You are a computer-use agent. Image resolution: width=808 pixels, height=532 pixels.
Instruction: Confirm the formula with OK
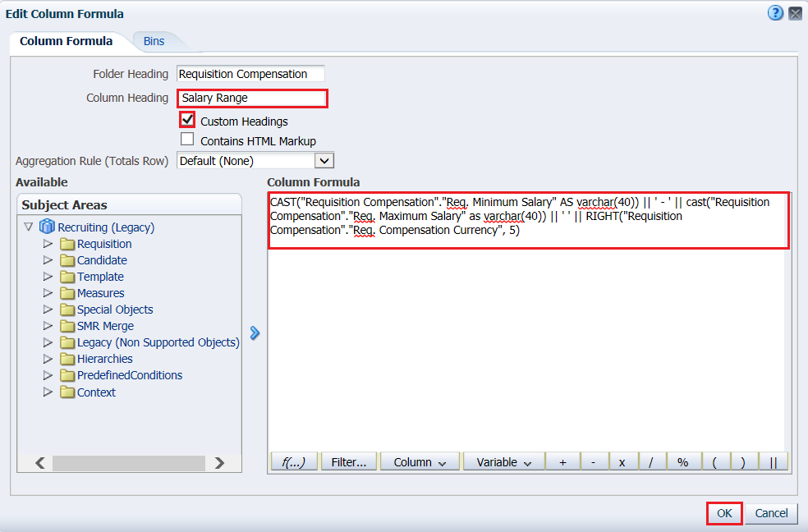coord(724,513)
